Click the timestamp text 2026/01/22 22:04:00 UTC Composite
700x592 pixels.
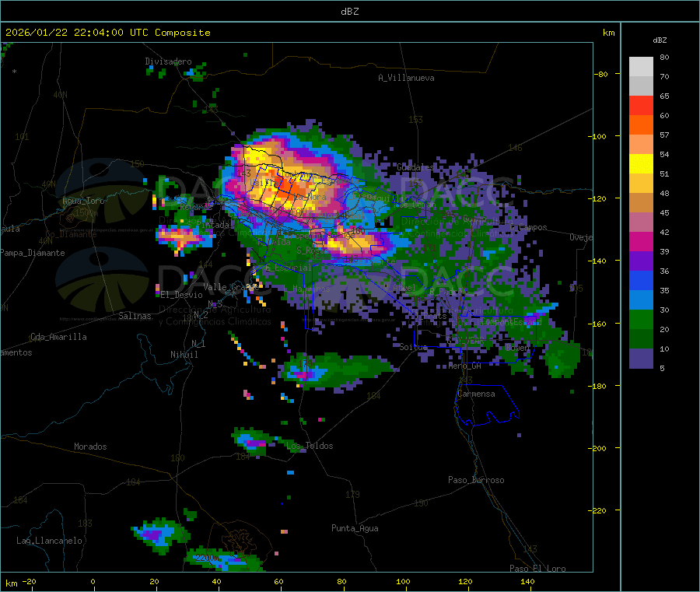[x=108, y=33]
